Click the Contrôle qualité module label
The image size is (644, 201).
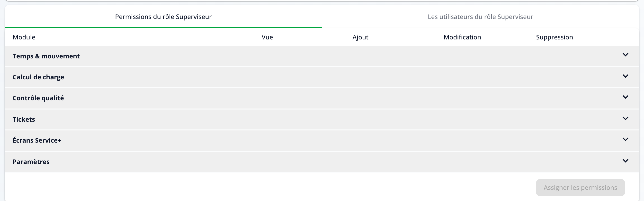[x=38, y=98]
